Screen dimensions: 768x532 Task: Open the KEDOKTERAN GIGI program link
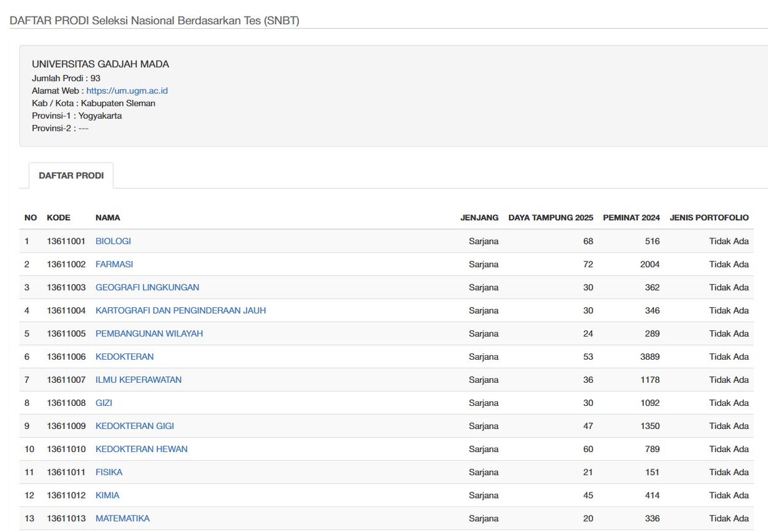[x=134, y=426]
